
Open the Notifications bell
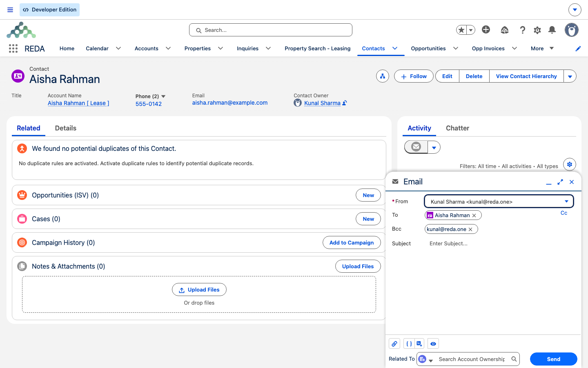tap(552, 30)
